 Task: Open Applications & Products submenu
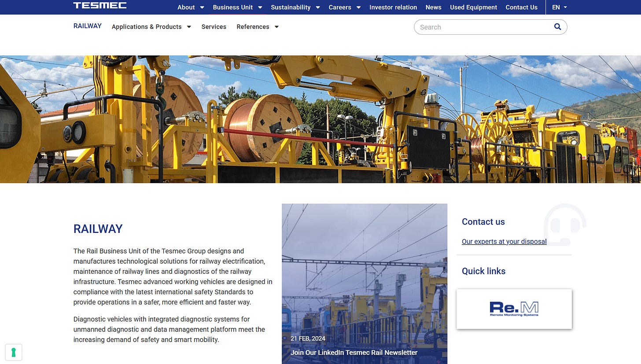[x=147, y=27]
